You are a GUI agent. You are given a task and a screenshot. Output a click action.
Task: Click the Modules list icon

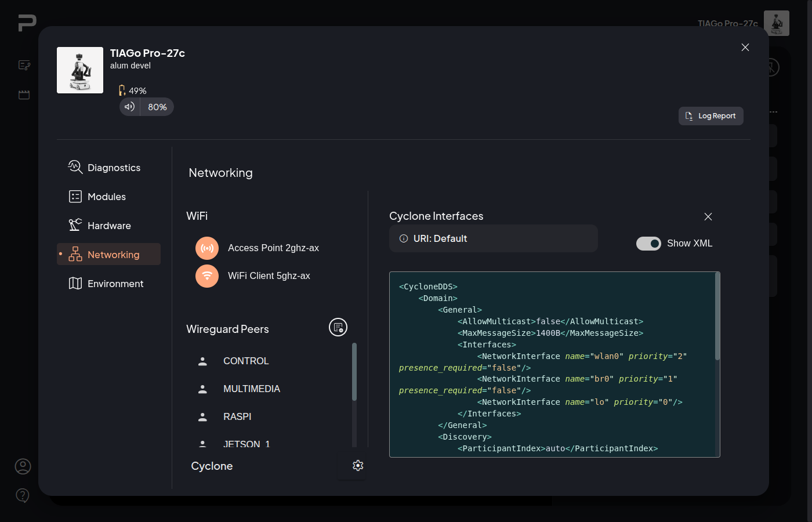[x=75, y=197]
